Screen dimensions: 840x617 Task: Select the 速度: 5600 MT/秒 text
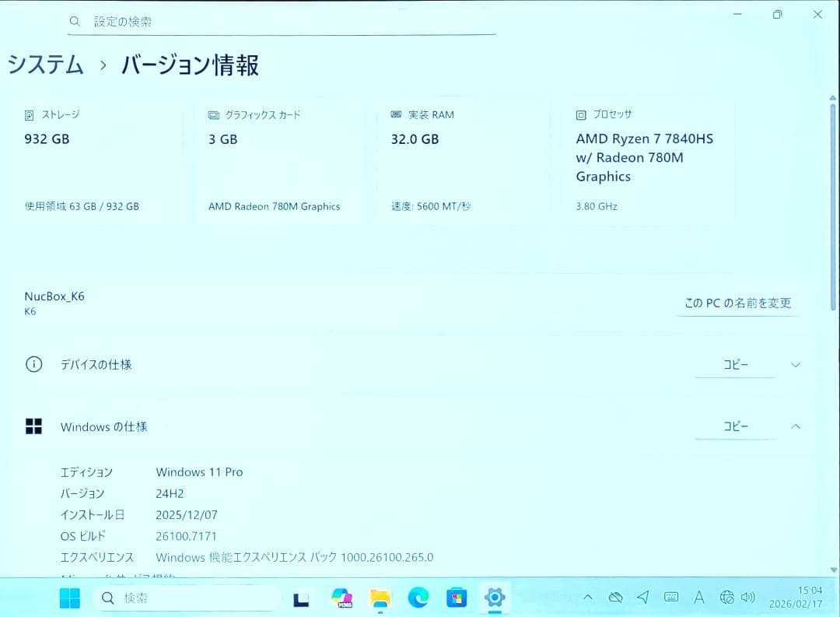coord(431,206)
